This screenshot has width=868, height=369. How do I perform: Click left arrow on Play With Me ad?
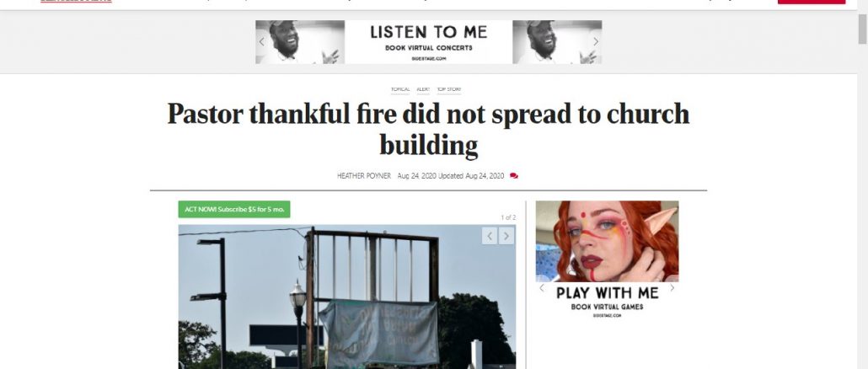[542, 287]
